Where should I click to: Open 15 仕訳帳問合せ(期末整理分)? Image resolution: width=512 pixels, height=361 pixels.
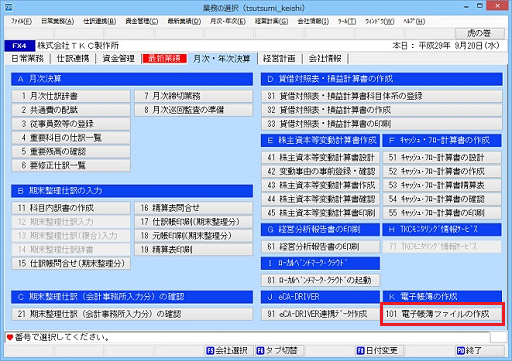coord(71,263)
